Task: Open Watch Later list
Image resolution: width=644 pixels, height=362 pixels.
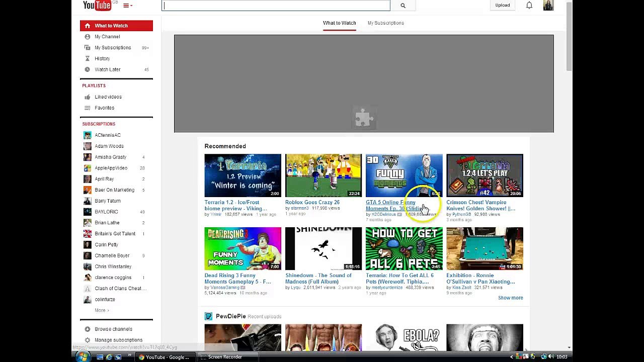Action: tap(108, 70)
